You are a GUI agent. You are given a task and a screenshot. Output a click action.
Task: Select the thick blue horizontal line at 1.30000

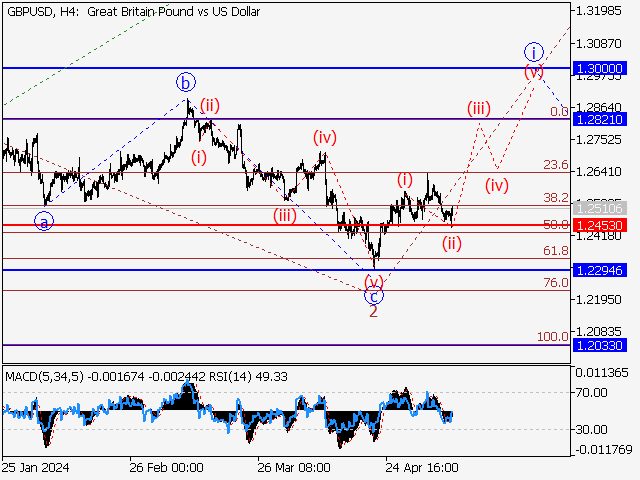pyautogui.click(x=286, y=68)
